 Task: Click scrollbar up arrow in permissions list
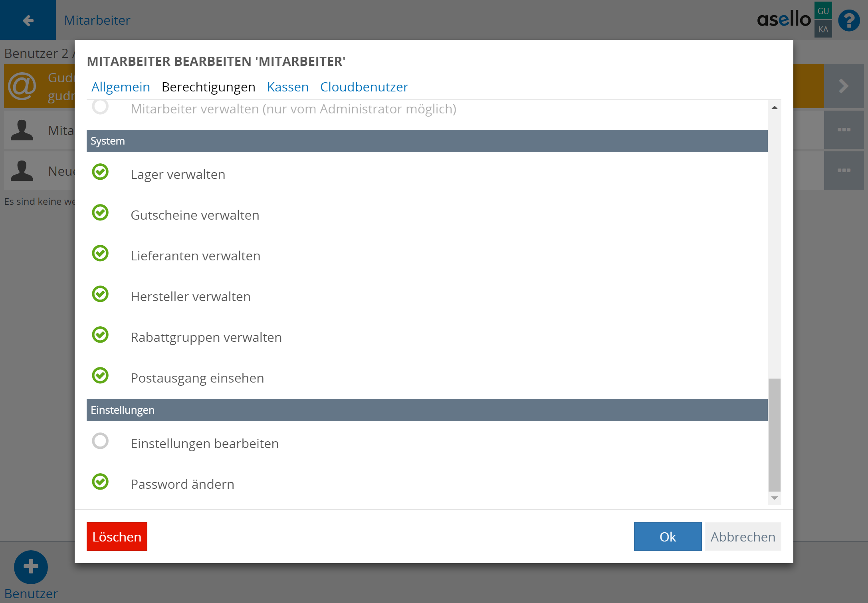tap(774, 107)
